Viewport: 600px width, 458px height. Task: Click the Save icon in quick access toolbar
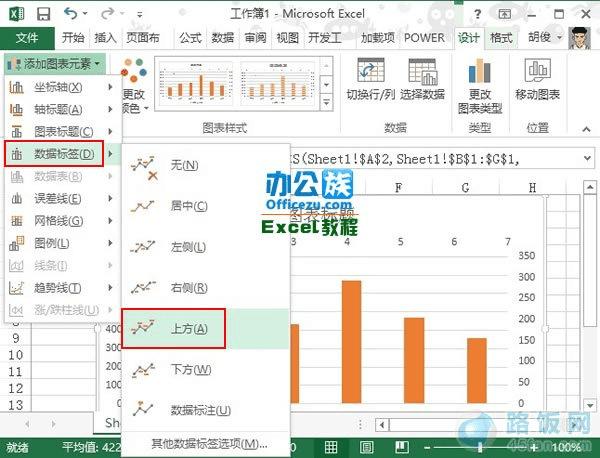[44, 14]
